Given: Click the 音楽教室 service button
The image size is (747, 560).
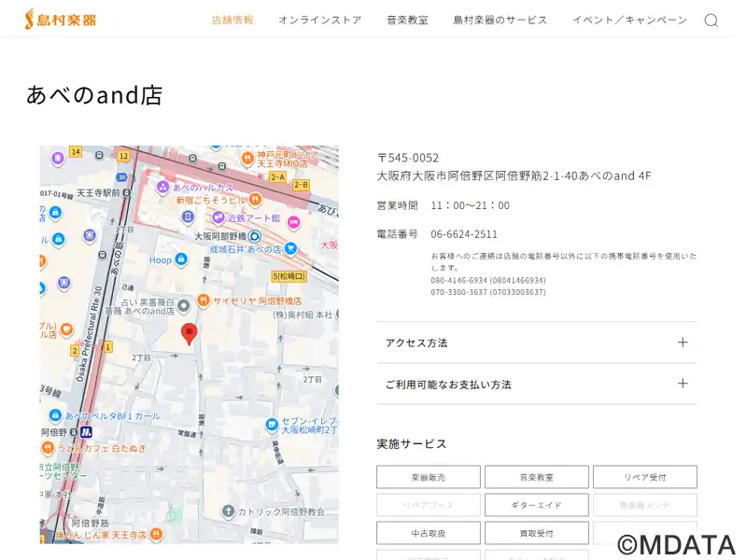Looking at the screenshot, I should point(536,477).
